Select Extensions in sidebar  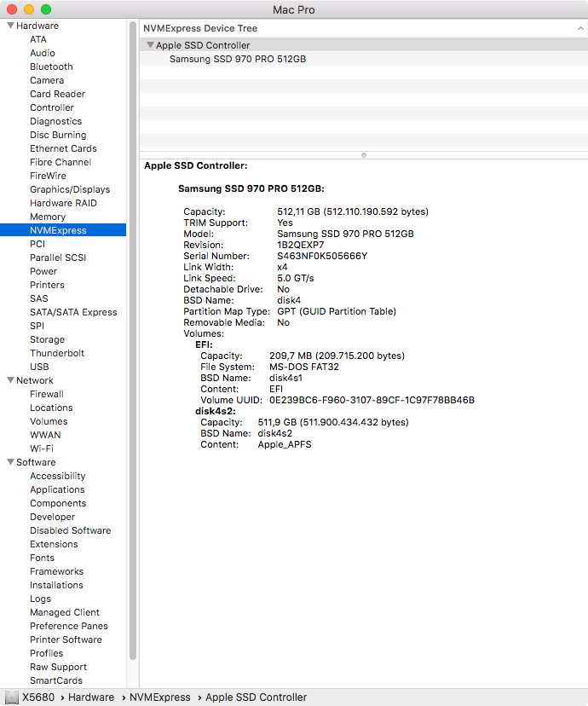pyautogui.click(x=54, y=544)
